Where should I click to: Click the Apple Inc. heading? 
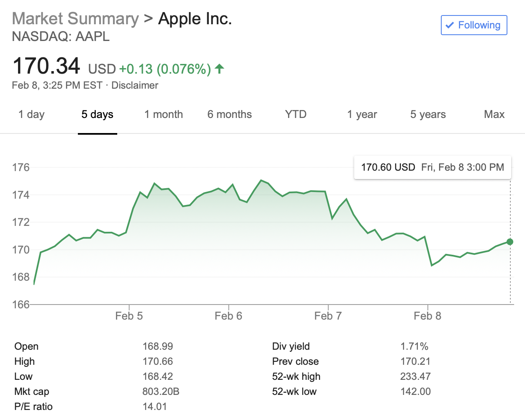(x=194, y=18)
